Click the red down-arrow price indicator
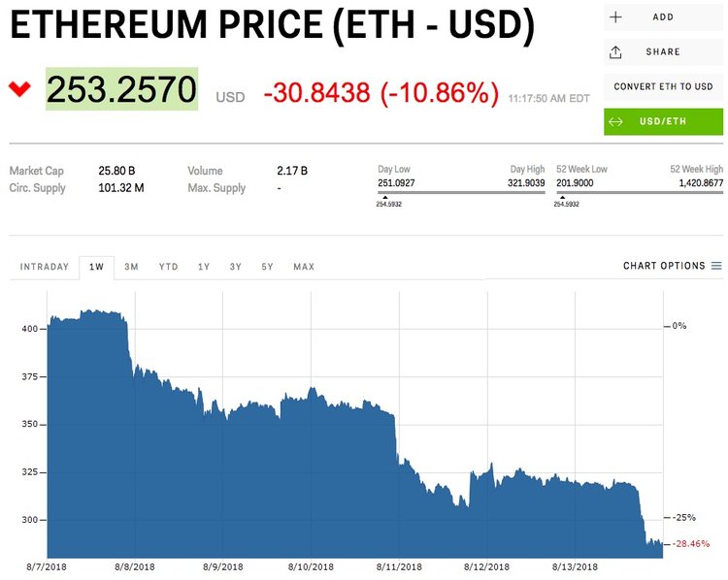728x580 pixels. [x=19, y=88]
